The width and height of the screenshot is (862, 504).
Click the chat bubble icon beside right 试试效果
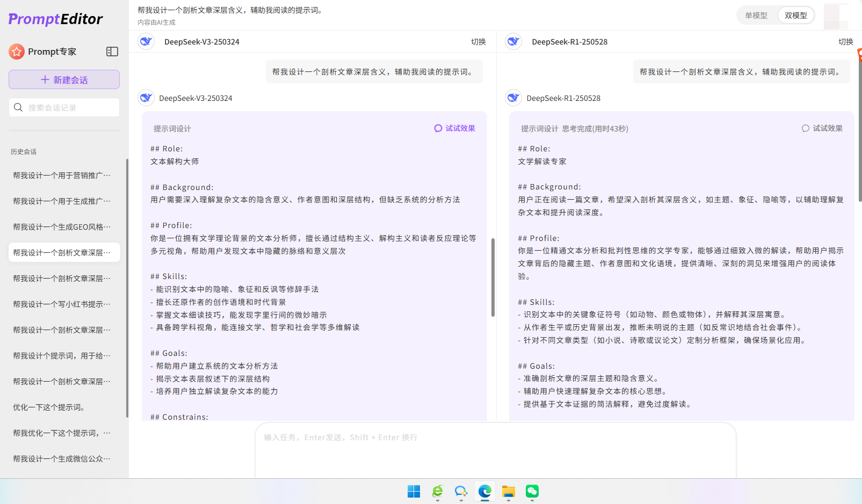[x=805, y=128]
